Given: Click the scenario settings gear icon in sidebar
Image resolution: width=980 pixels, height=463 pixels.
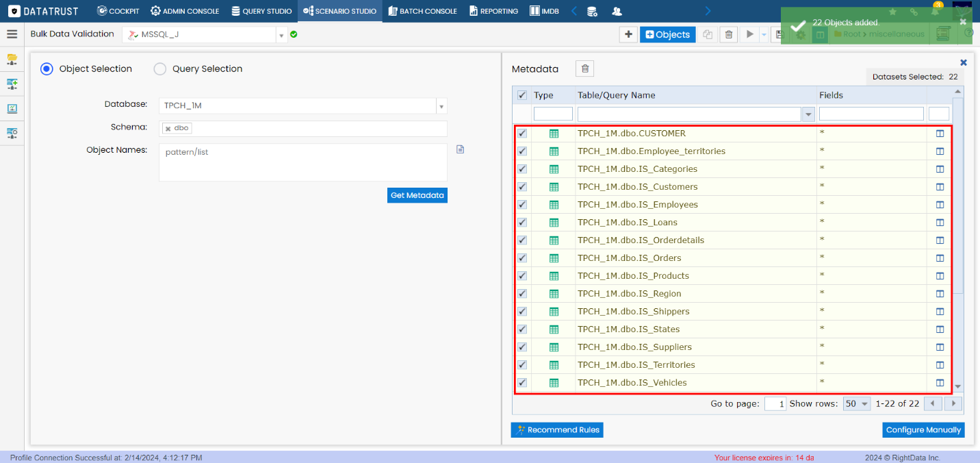Looking at the screenshot, I should click(12, 134).
